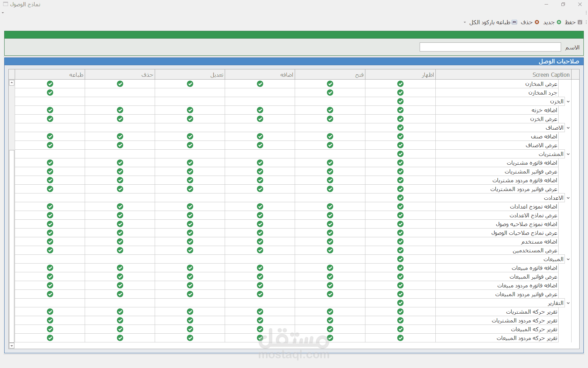This screenshot has height=368, width=588.
Task: Collapse the الاعدادات group chevron
Action: click(568, 198)
